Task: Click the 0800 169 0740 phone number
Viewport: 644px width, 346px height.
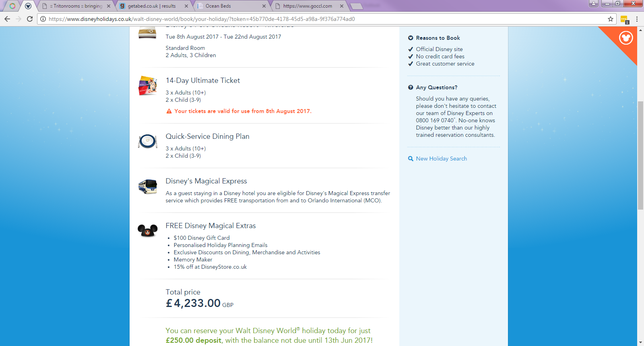Action: click(x=435, y=120)
